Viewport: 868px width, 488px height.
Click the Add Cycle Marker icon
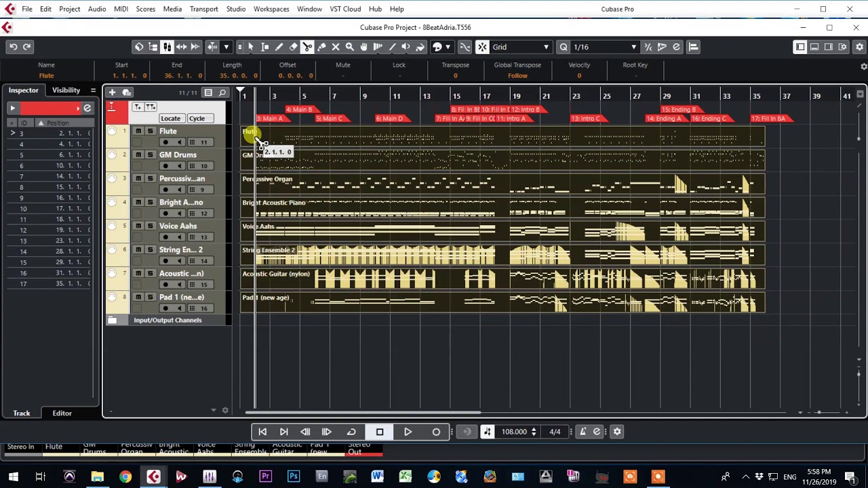tap(151, 107)
